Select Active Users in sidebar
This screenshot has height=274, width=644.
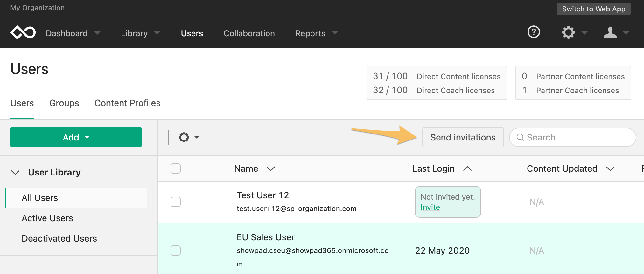click(47, 218)
